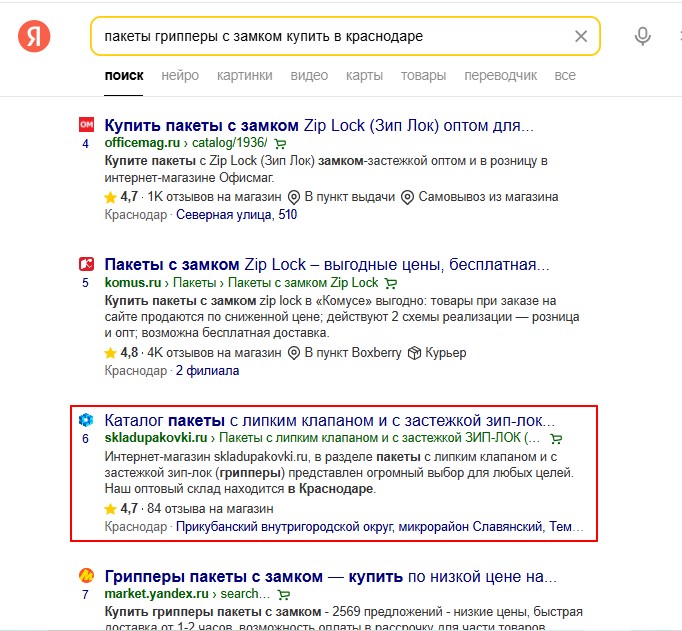Open Северная улица, 510 address link
The width and height of the screenshot is (682, 631).
237,214
